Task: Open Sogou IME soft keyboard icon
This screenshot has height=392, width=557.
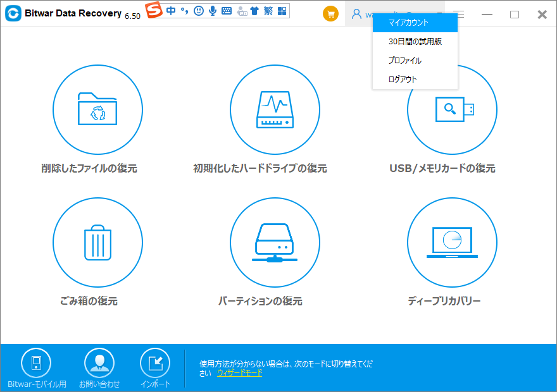Action: 227,11
